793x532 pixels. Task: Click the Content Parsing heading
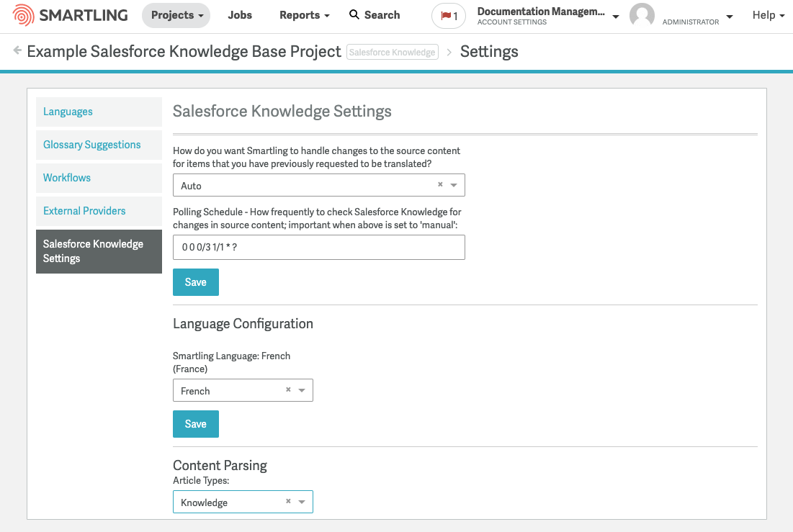220,465
